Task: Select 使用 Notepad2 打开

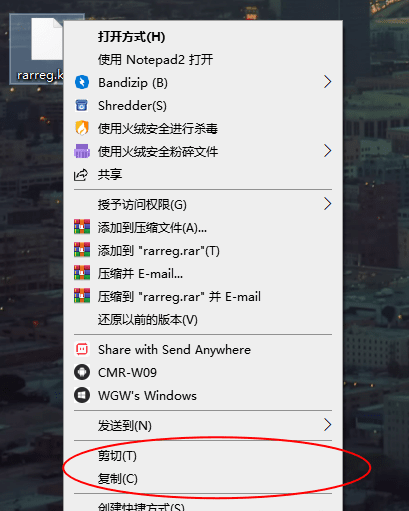Action: [x=203, y=60]
